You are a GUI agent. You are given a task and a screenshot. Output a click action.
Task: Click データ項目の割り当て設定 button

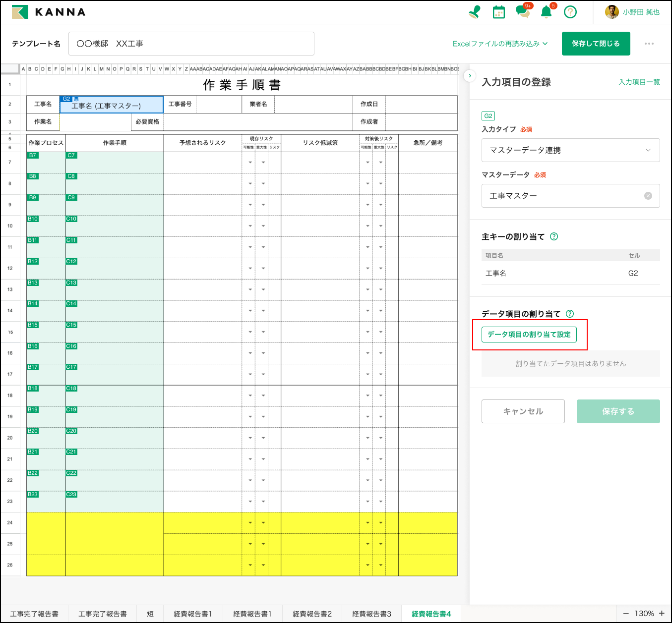pos(529,335)
